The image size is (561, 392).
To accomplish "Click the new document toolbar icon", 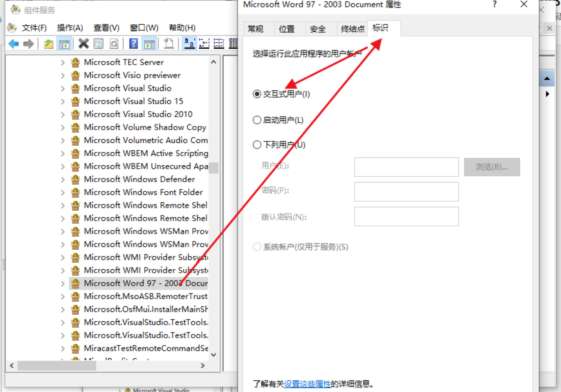I will [x=169, y=44].
